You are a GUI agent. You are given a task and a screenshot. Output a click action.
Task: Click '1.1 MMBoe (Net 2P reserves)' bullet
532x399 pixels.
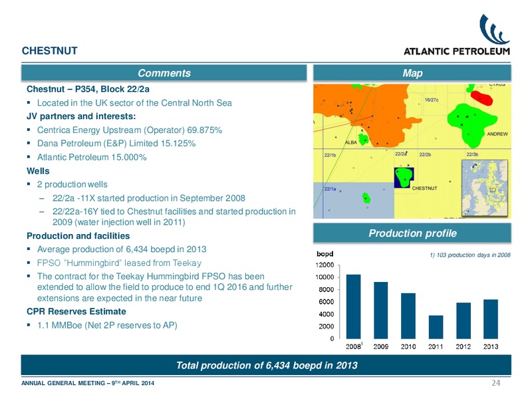(x=107, y=325)
